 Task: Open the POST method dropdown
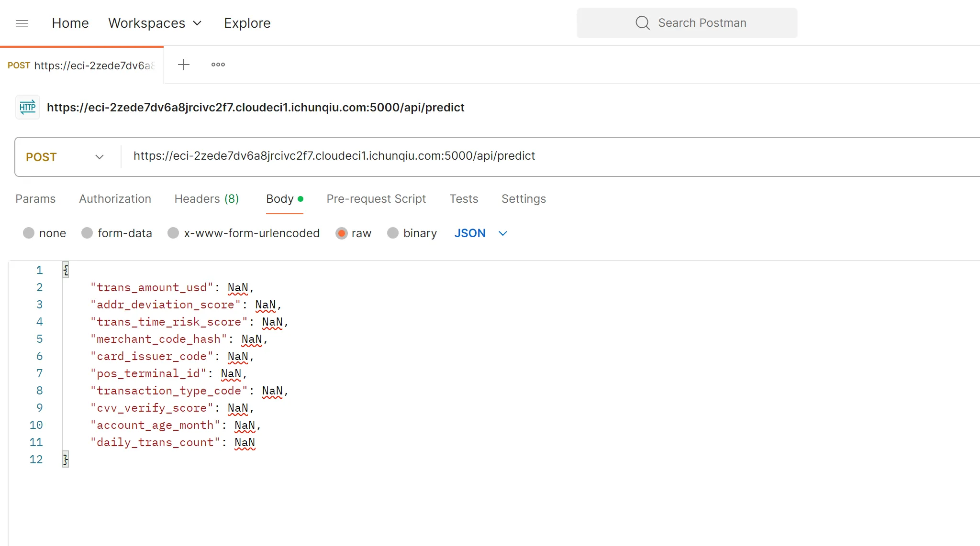pyautogui.click(x=65, y=157)
